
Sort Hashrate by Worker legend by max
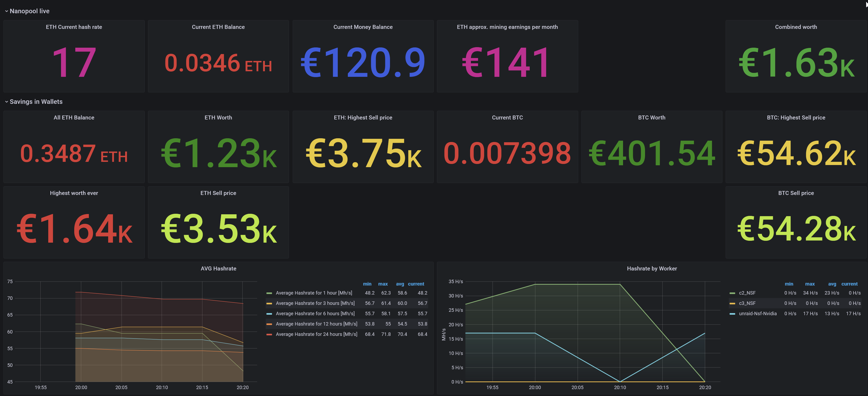click(810, 284)
